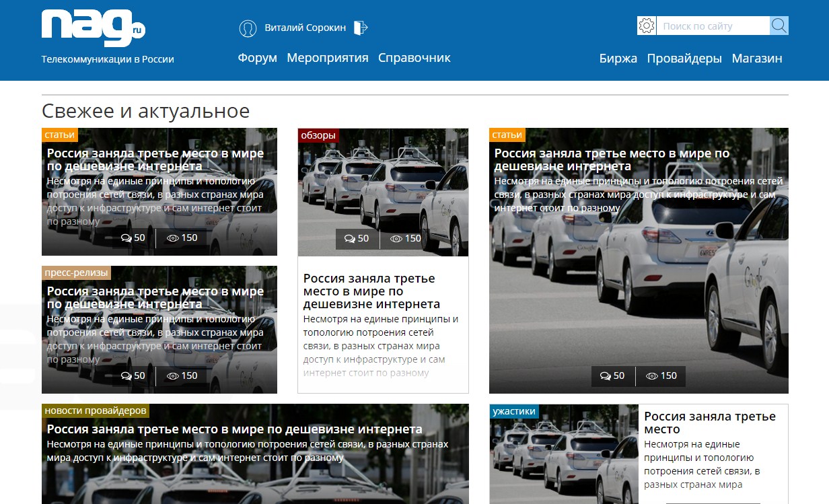829x504 pixels.
Task: Open the Форум menu item
Action: click(x=257, y=58)
